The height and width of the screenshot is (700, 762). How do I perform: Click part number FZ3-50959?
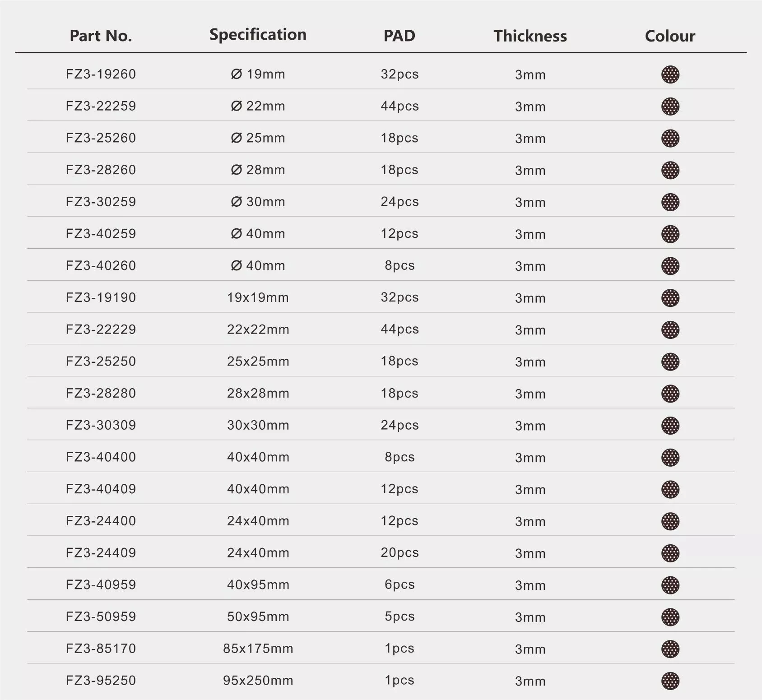101,617
